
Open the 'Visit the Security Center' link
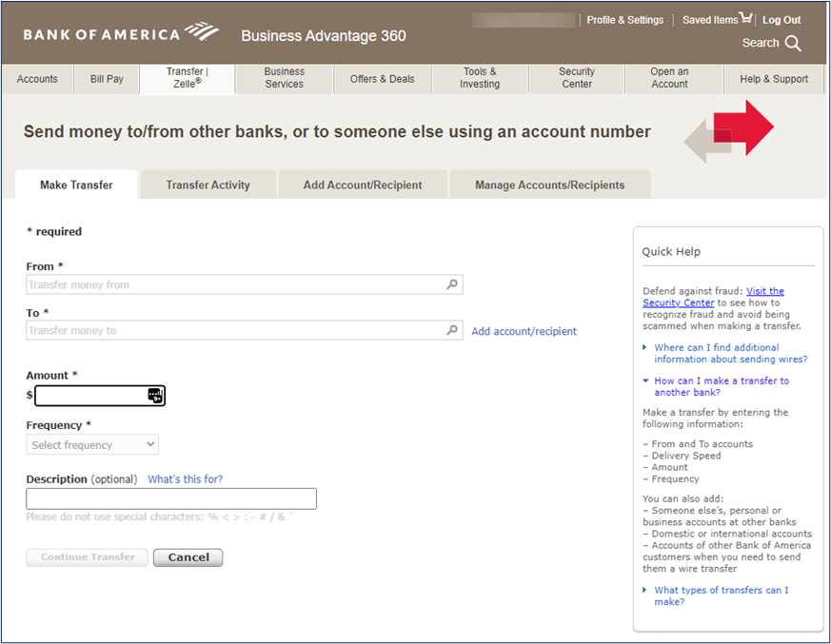point(713,297)
